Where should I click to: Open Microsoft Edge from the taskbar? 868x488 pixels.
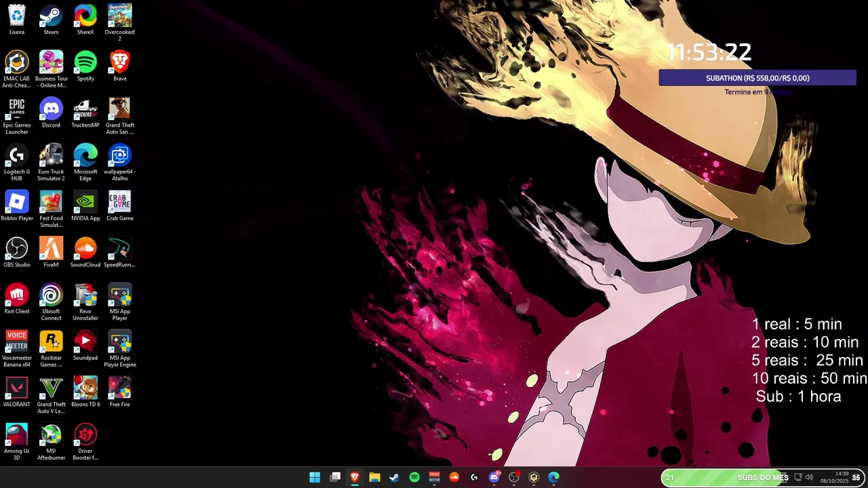tap(554, 477)
